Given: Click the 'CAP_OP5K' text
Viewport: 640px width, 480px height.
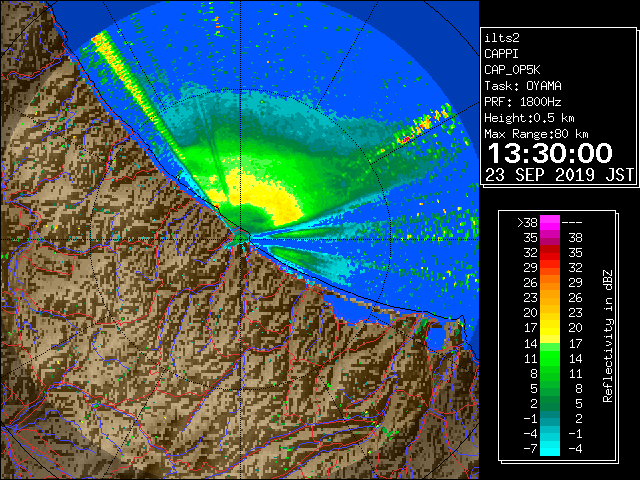Looking at the screenshot, I should 512,70.
